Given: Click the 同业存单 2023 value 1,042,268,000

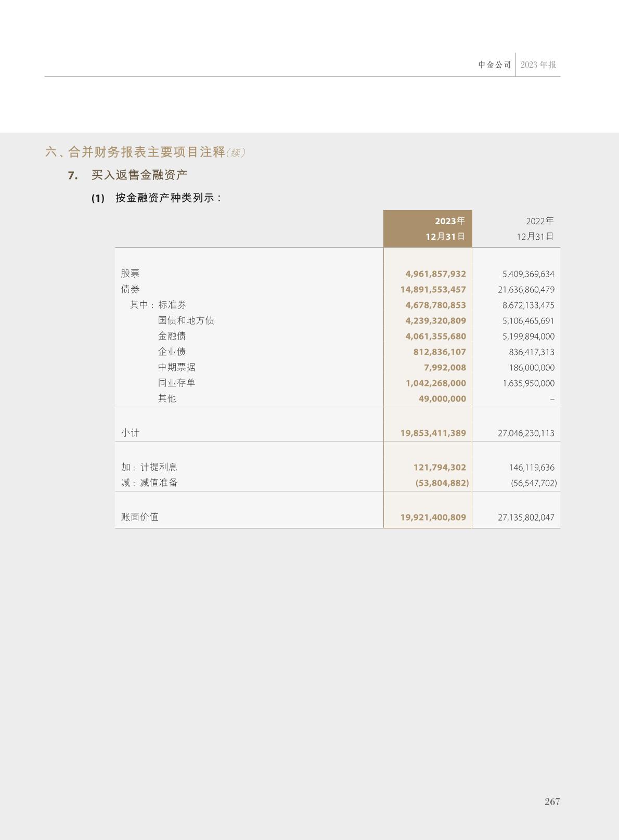Looking at the screenshot, I should tap(435, 383).
